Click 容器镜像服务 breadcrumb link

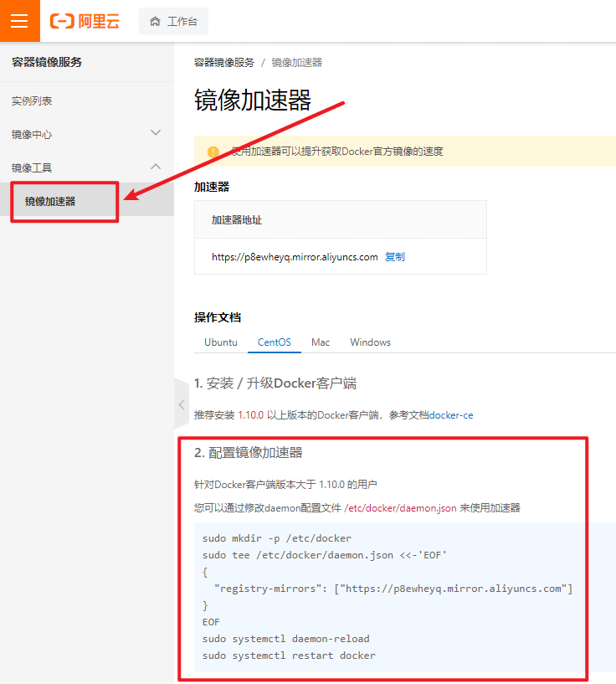pos(224,63)
